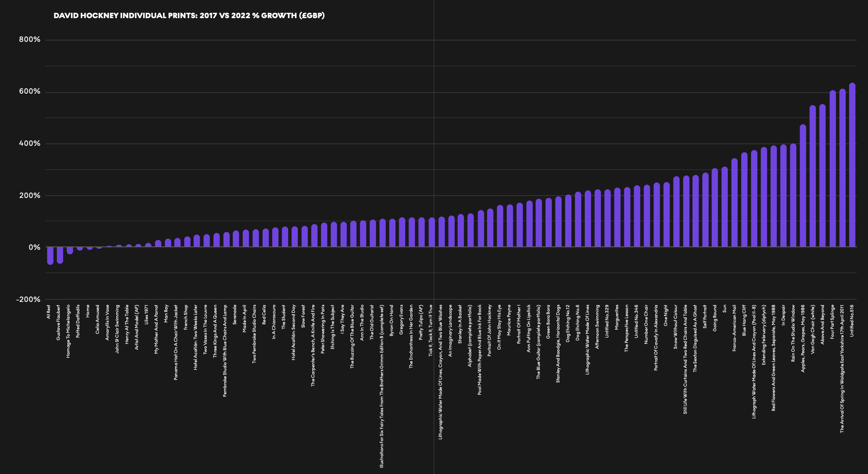Screen dimensions: 868x474
Task: Click the Potted Daffodils axis label
Action: pyautogui.click(x=78, y=321)
